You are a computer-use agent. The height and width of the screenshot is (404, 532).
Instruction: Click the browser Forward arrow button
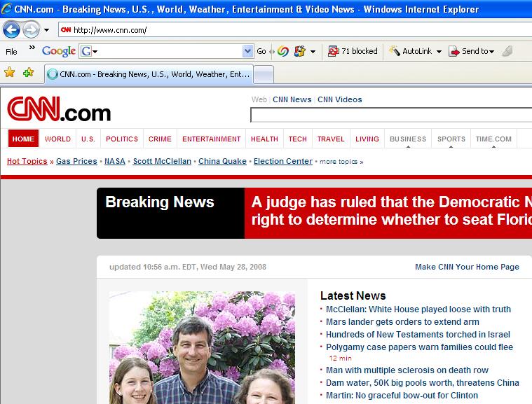[x=31, y=29]
